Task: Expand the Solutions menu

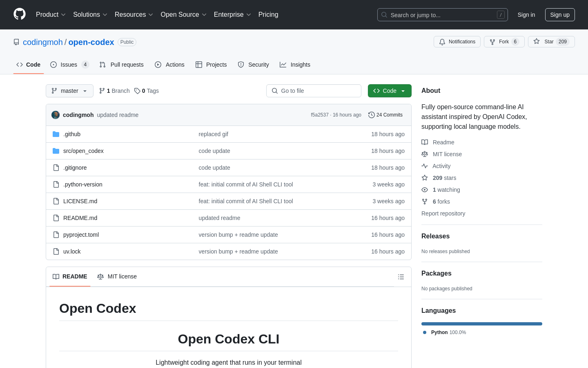Action: [90, 15]
